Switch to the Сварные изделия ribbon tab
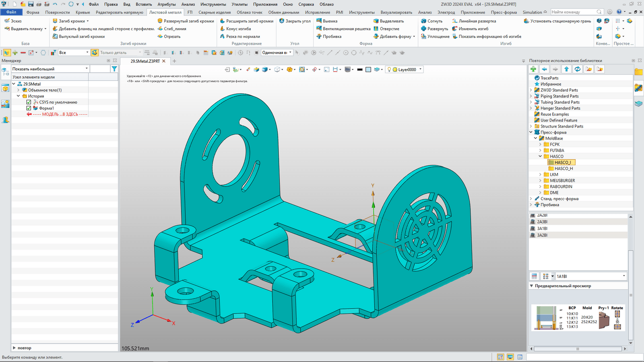 [x=215, y=12]
